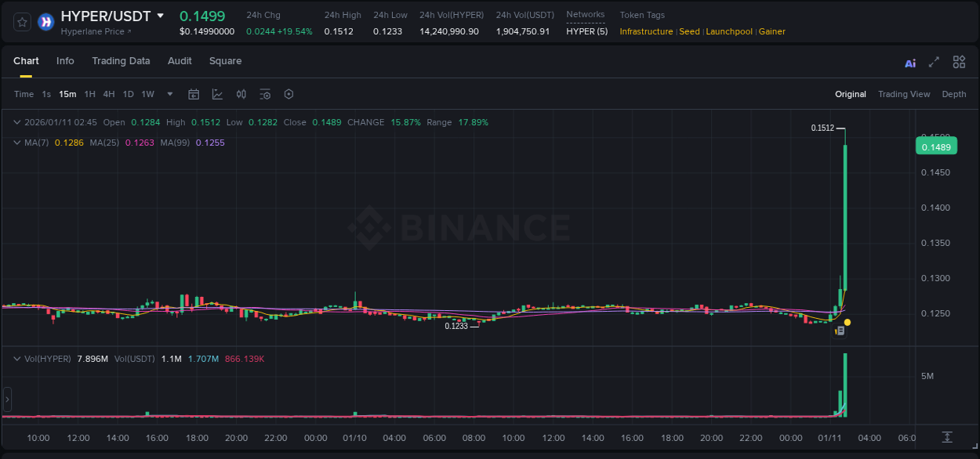Open HYPER/USDT pair selector dropdown
This screenshot has height=459, width=980.
tap(161, 16)
